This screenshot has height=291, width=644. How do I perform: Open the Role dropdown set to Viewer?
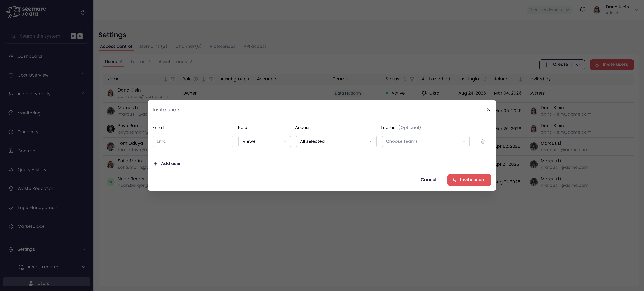264,141
